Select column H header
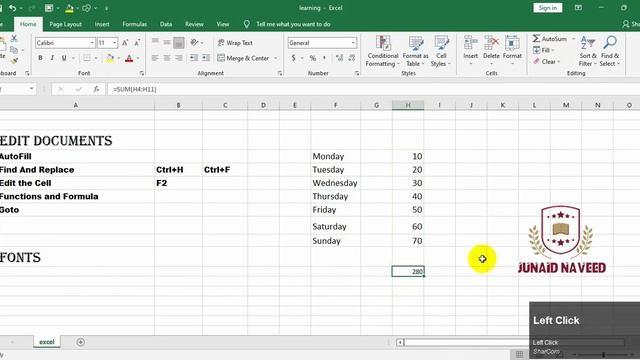The height and width of the screenshot is (360, 640). click(408, 105)
